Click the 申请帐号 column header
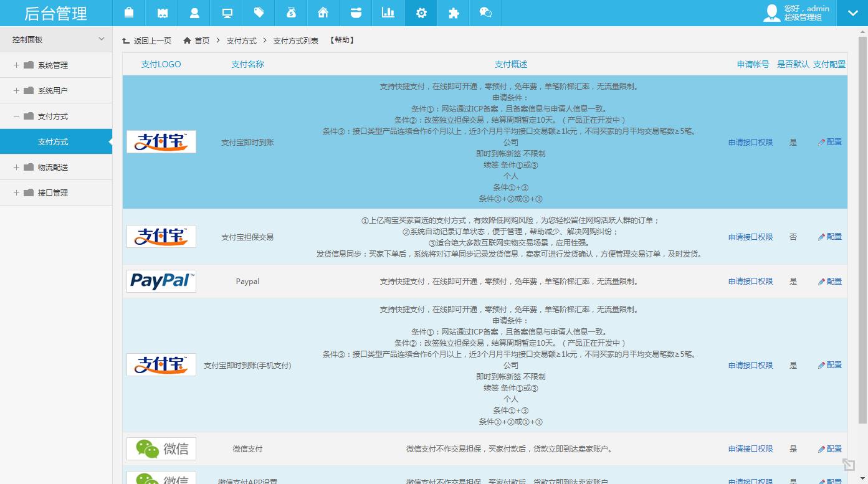 pos(753,64)
